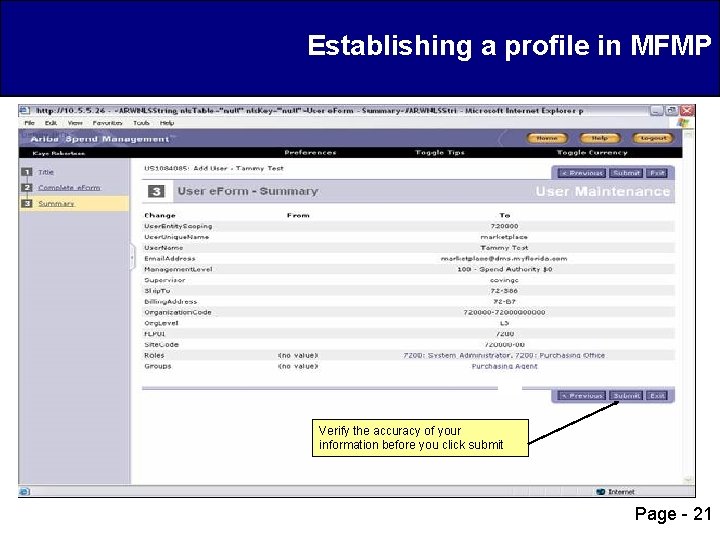Click the Internet zone globe icon
Viewport: 720px width, 540px height.
pos(600,492)
